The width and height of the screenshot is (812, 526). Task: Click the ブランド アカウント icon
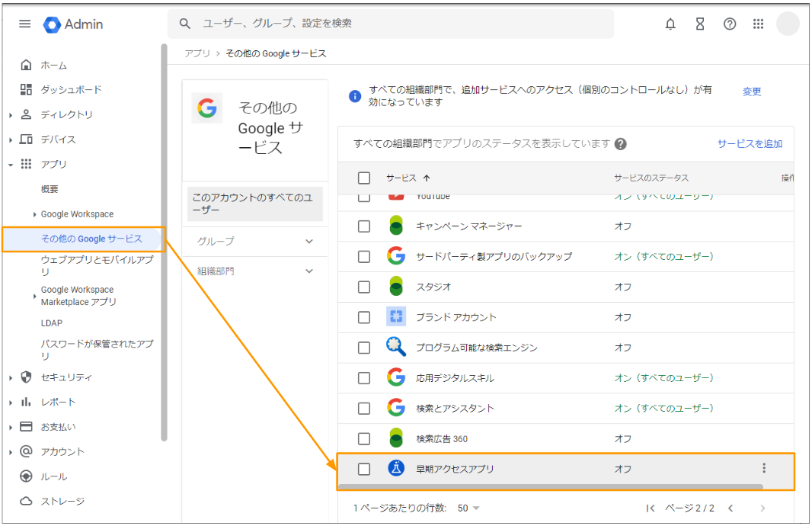396,316
